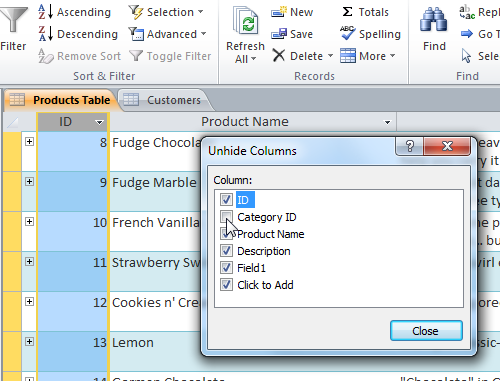Save the current record

coord(292,34)
